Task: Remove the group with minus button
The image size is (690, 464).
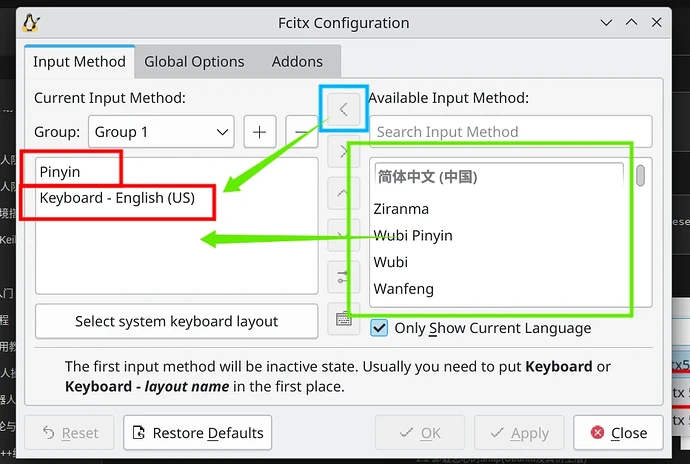Action: (x=300, y=132)
